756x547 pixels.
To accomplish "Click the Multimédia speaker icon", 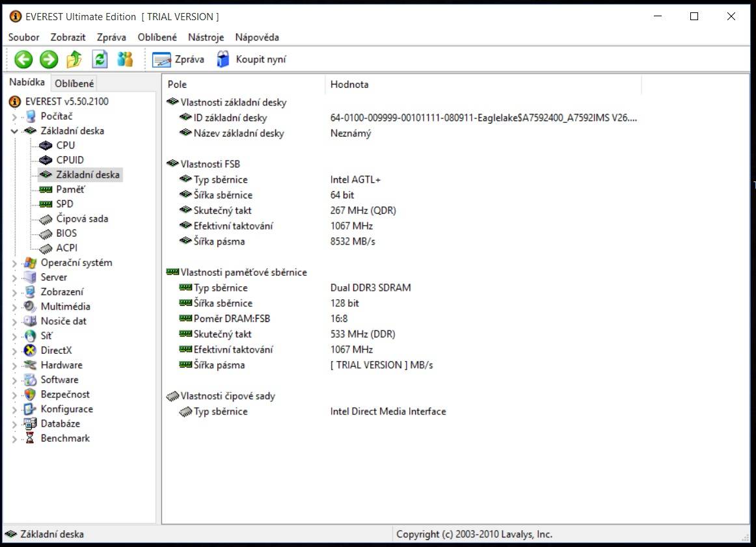I will pyautogui.click(x=30, y=306).
